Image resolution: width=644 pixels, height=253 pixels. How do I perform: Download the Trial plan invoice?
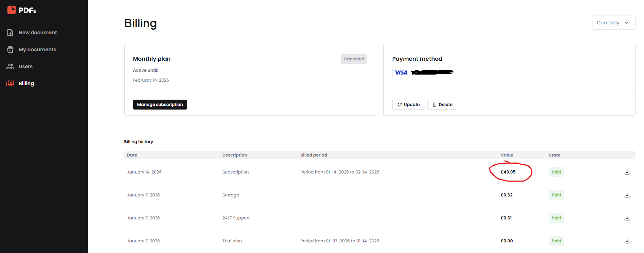click(x=627, y=241)
